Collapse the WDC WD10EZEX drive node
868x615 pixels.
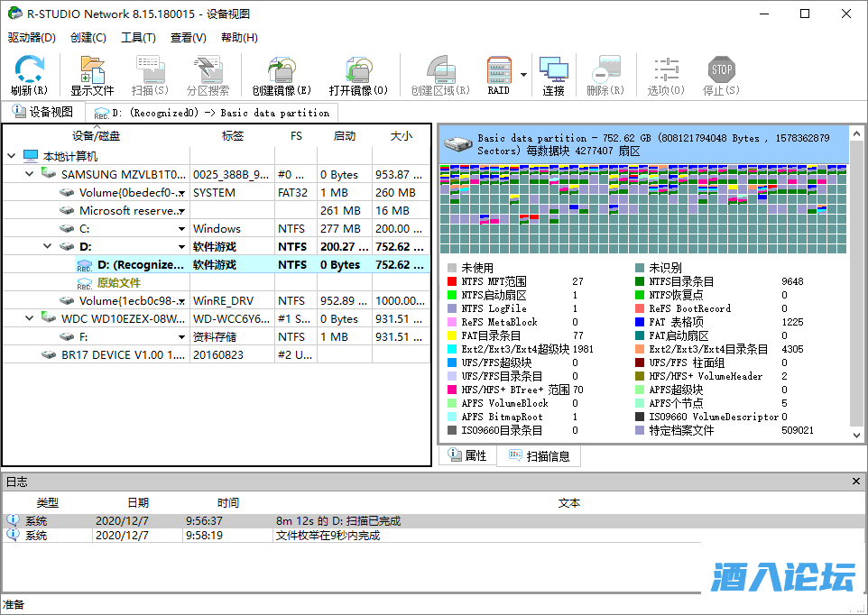click(x=29, y=318)
